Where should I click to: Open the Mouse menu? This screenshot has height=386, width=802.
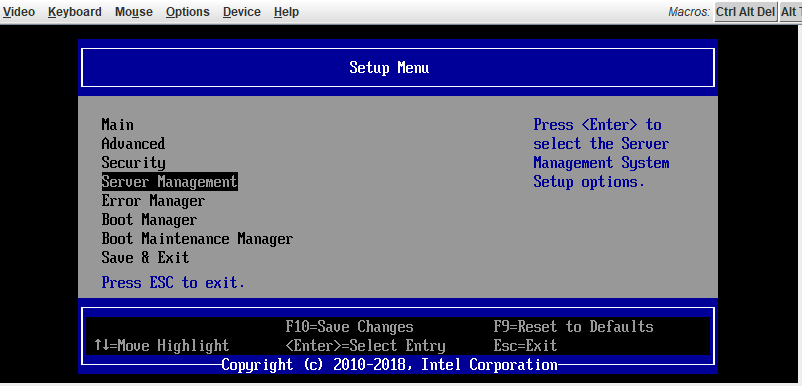pos(133,12)
